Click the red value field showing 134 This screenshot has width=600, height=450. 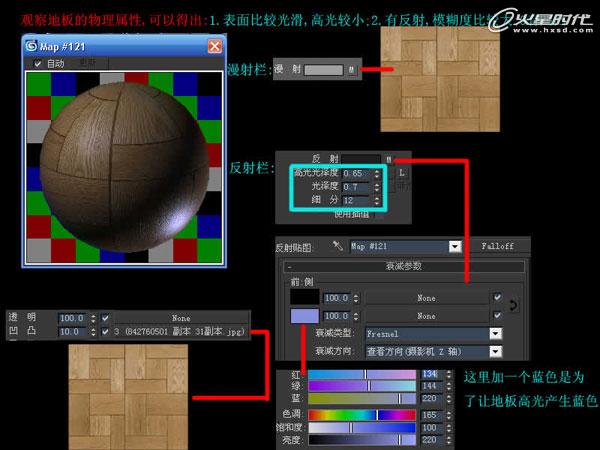pos(432,374)
